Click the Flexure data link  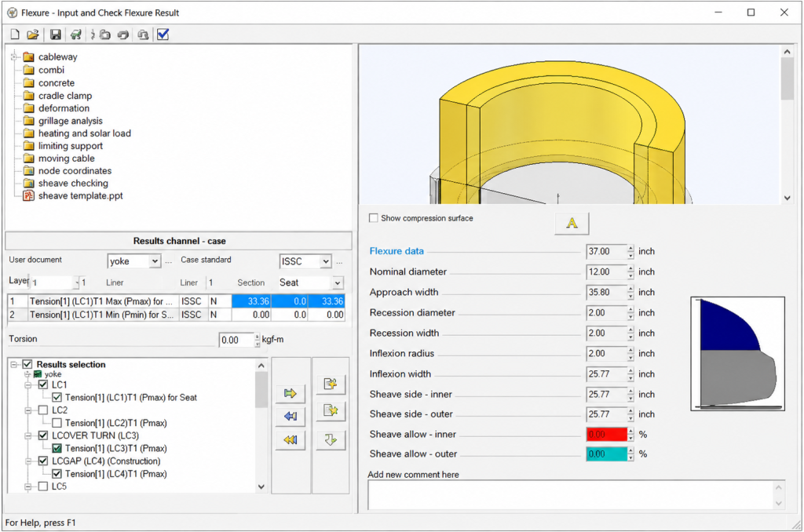(397, 251)
